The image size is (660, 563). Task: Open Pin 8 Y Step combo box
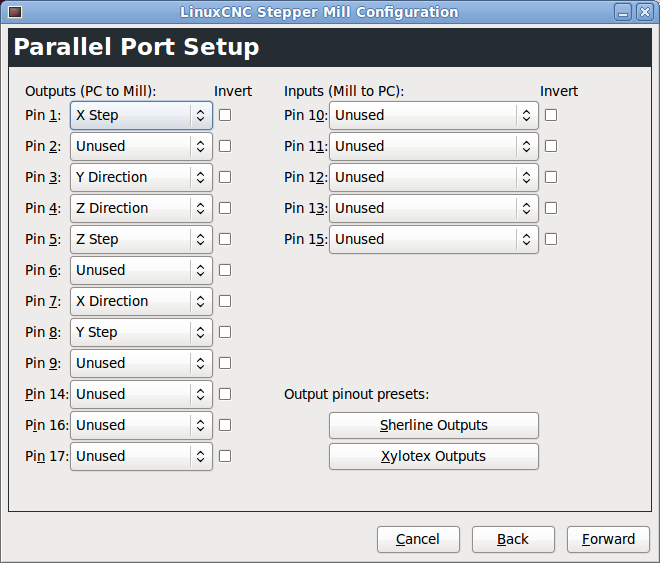(x=141, y=332)
